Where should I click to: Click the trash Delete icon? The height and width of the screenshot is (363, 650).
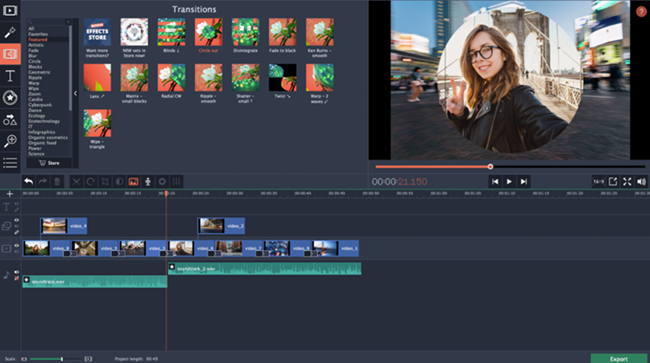(57, 182)
